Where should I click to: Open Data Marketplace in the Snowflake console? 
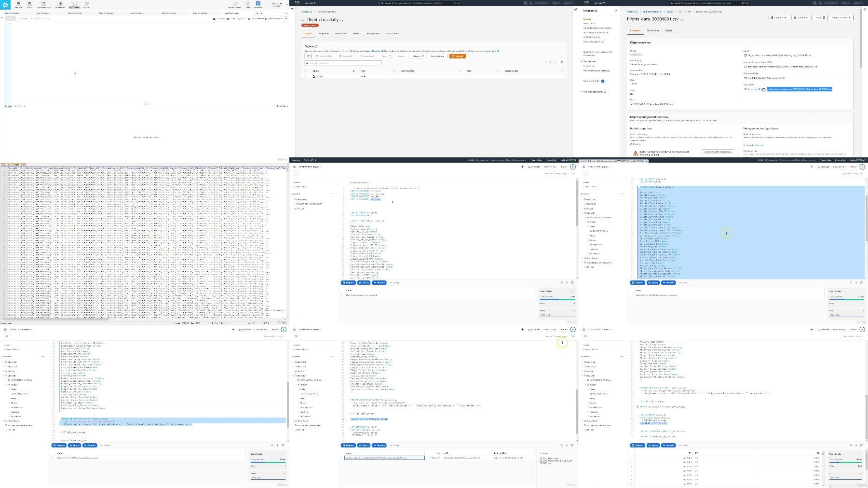[44, 5]
